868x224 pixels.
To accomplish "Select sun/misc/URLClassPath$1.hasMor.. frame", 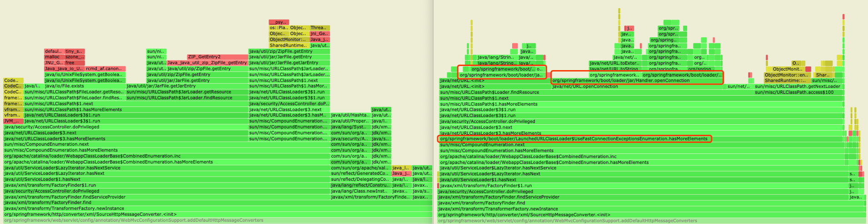I will (289, 86).
